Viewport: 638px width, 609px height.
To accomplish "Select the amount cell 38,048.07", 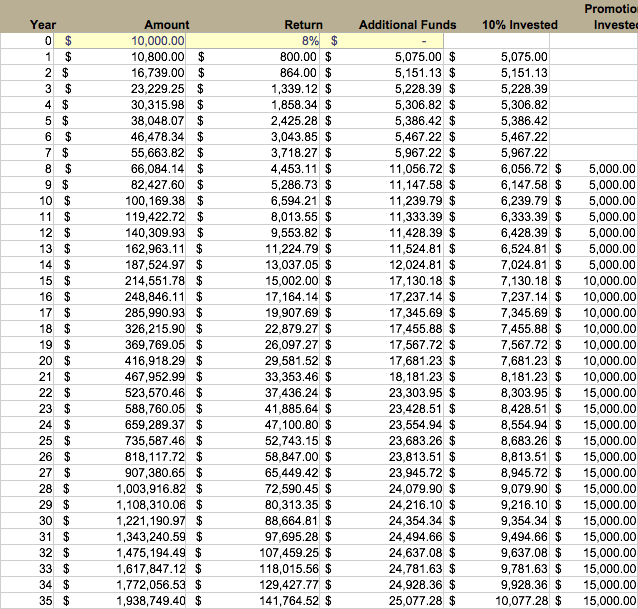I will point(120,121).
